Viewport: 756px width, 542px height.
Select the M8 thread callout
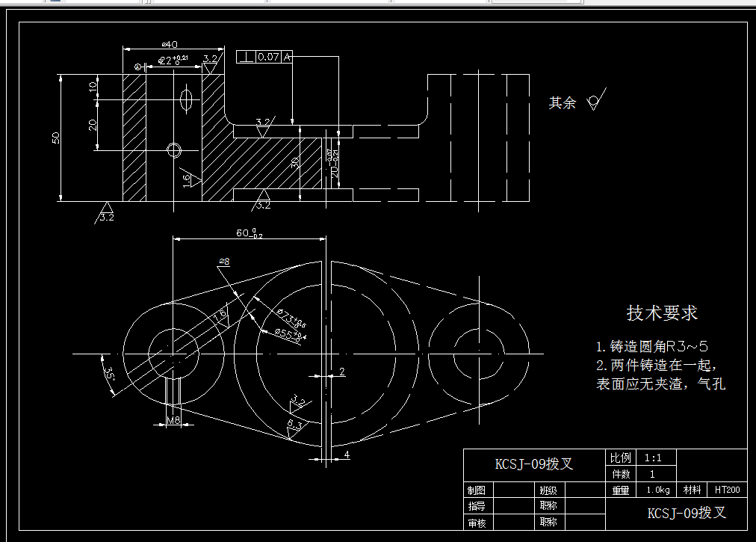point(173,421)
